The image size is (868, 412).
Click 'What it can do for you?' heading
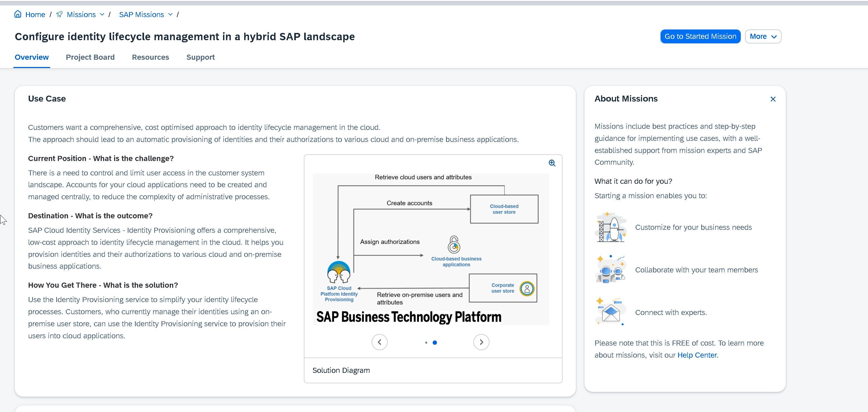point(633,181)
